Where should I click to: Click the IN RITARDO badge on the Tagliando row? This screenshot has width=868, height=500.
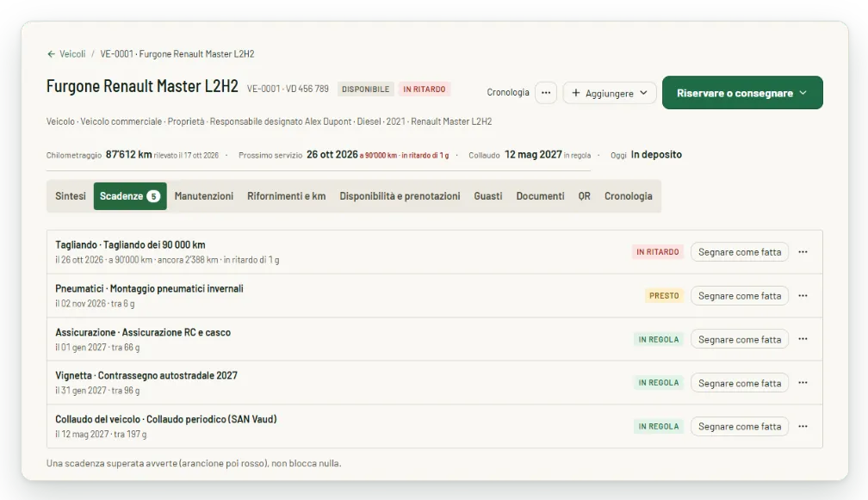pyautogui.click(x=658, y=252)
